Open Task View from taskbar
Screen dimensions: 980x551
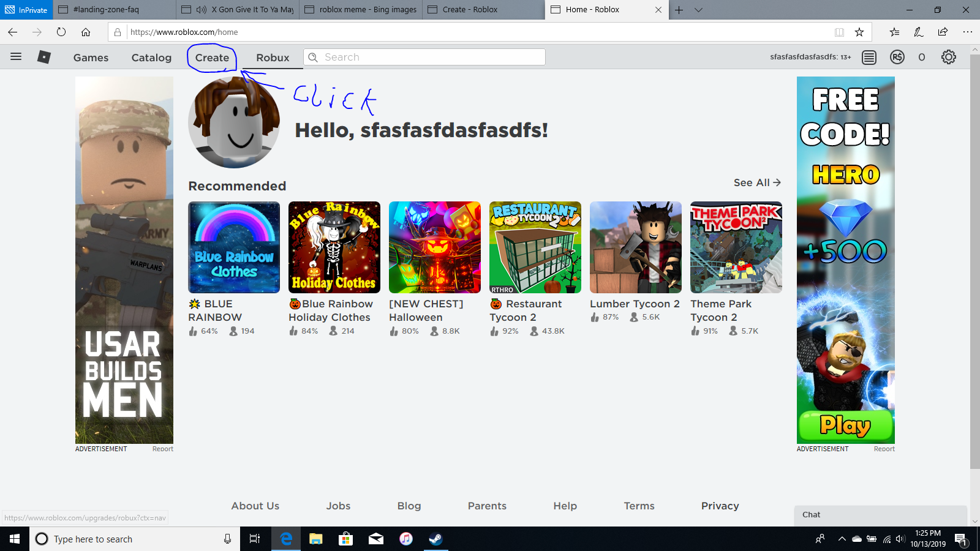pyautogui.click(x=255, y=539)
